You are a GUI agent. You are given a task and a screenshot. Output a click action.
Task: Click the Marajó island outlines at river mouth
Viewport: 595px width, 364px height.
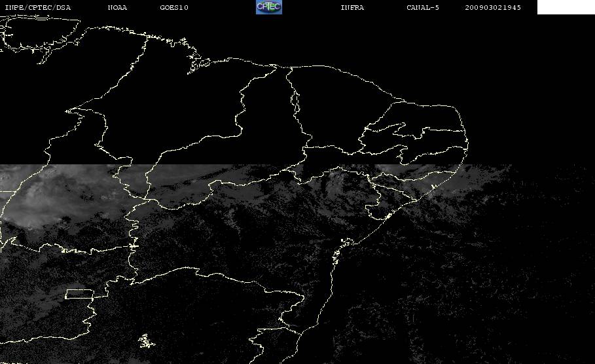click(x=198, y=63)
